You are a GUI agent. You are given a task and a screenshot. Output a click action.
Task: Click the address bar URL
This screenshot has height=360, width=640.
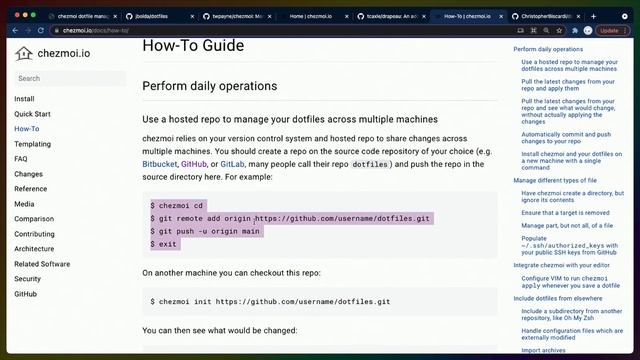click(x=96, y=31)
